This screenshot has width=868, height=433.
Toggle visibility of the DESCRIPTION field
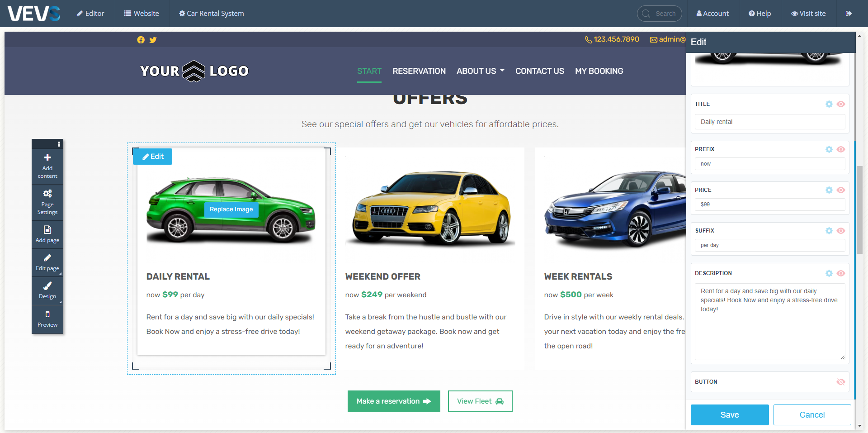tap(841, 273)
